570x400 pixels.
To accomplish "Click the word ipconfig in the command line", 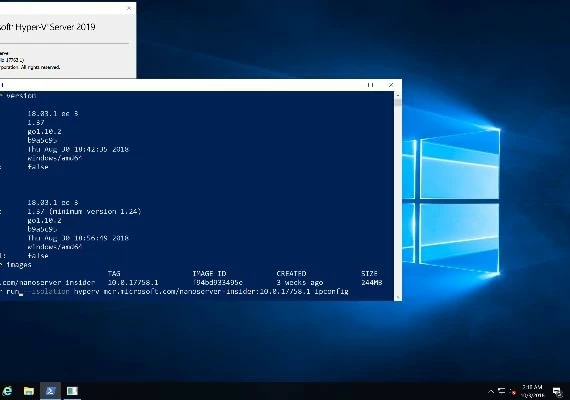I will coord(332,292).
